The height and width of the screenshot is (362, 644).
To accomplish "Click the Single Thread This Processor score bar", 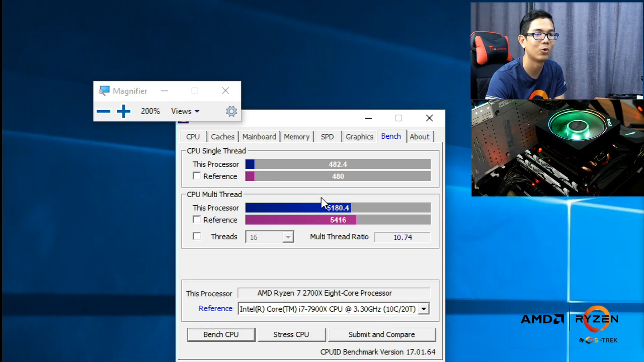I will point(338,164).
